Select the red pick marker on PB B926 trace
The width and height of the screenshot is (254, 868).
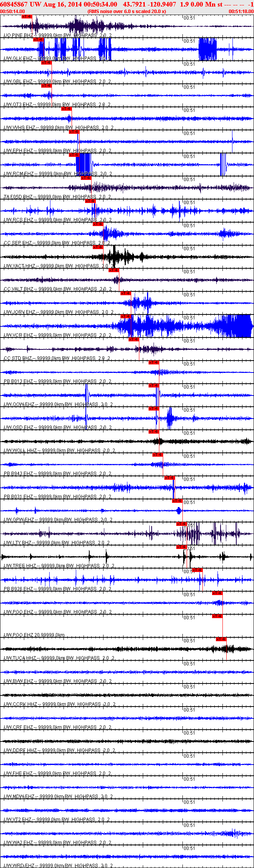(197, 570)
